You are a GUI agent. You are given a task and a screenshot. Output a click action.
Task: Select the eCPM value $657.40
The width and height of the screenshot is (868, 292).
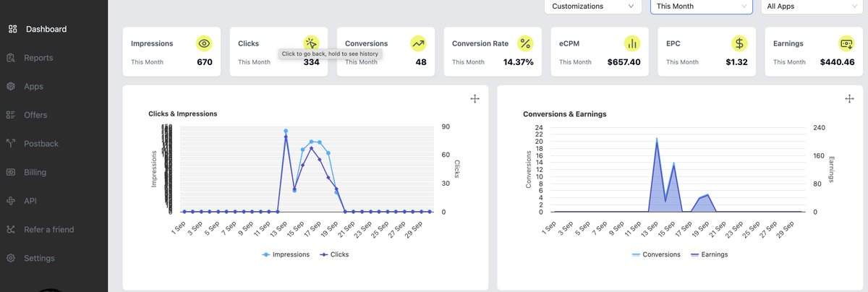click(x=624, y=62)
